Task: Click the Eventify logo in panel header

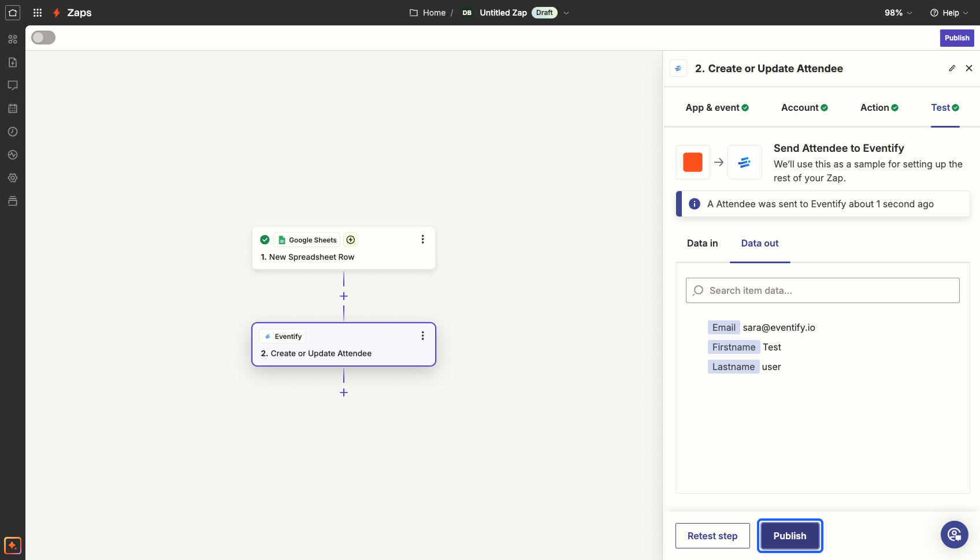Action: point(678,68)
